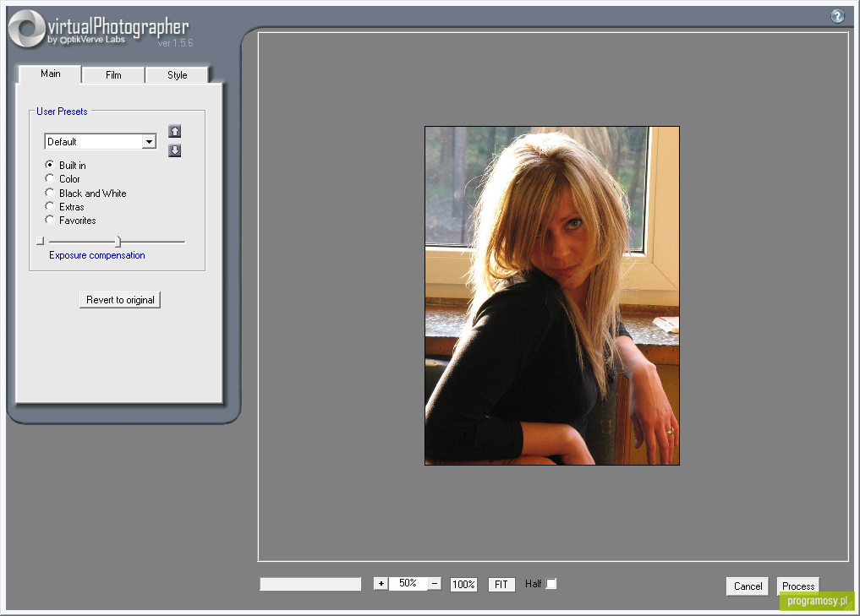Click the Revert to original button
860x616 pixels.
120,300
